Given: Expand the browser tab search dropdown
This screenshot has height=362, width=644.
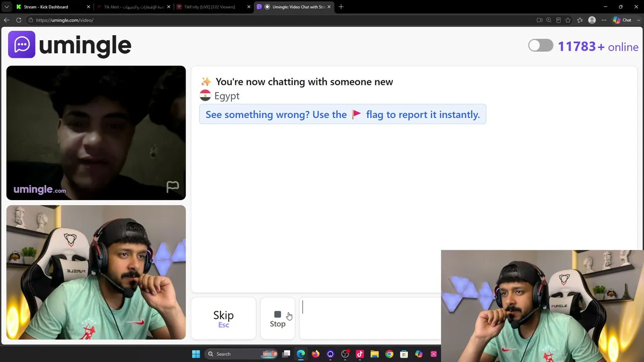Looking at the screenshot, I should pyautogui.click(x=7, y=7).
